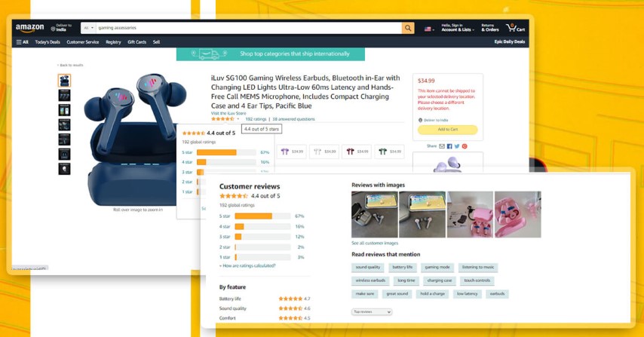Select the white earbuds color variant

click(x=324, y=152)
